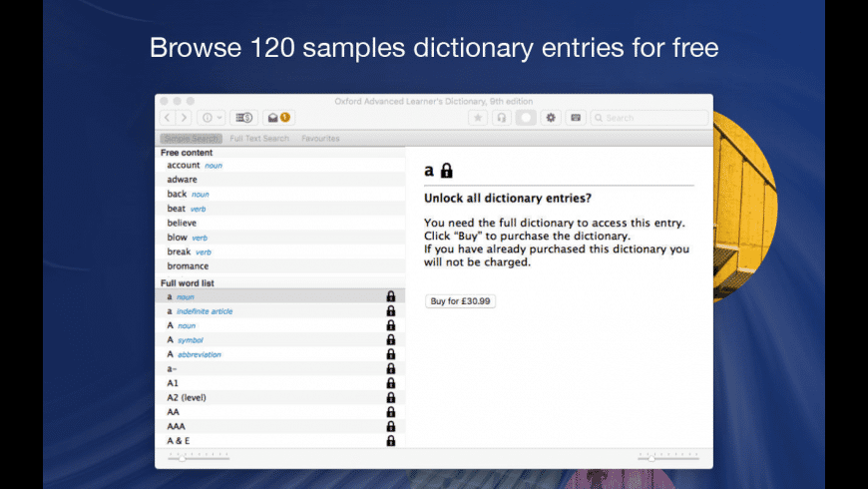This screenshot has width=868, height=489.
Task: Select the 'A symbol' entry
Action: [x=280, y=340]
